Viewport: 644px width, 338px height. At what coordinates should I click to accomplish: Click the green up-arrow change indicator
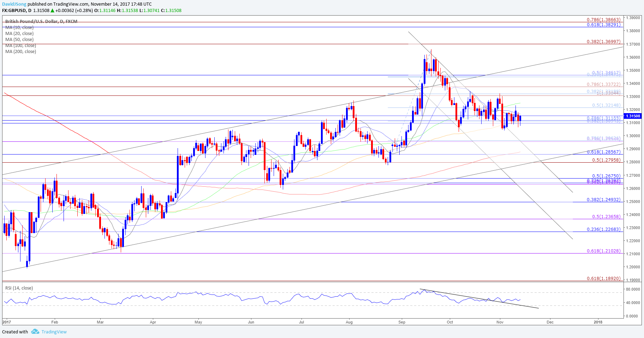coord(53,10)
